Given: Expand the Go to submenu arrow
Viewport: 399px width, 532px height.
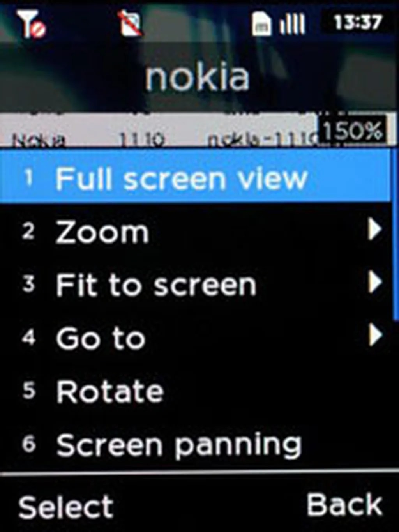Looking at the screenshot, I should pos(374,335).
